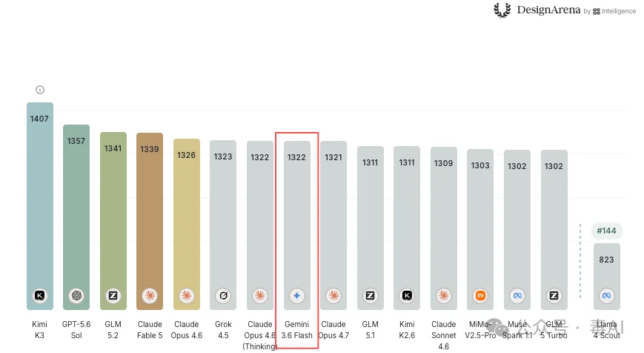Click the Claude starburst in Claude Fable 5 bar
Image resolution: width=644 pixels, height=353 pixels.
(x=150, y=295)
